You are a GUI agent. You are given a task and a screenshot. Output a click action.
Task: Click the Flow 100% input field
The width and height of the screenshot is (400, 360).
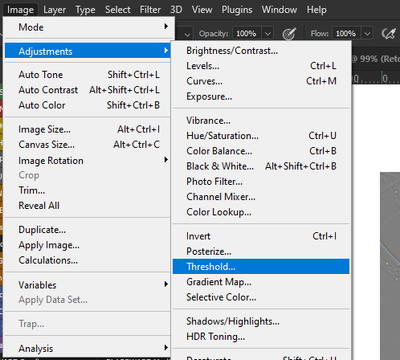click(x=346, y=34)
